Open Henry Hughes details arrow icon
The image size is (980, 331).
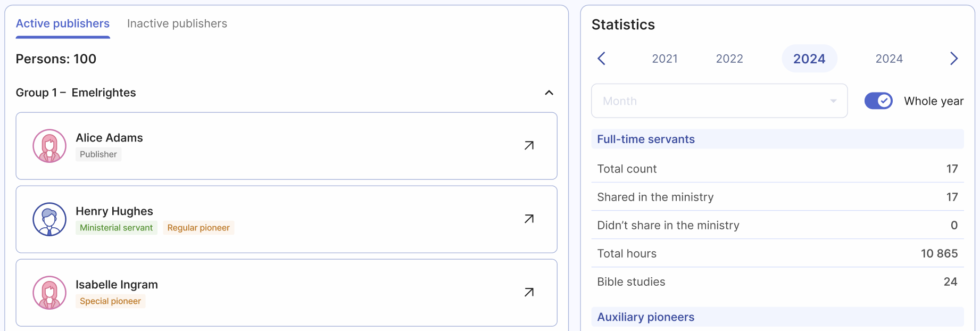(529, 219)
